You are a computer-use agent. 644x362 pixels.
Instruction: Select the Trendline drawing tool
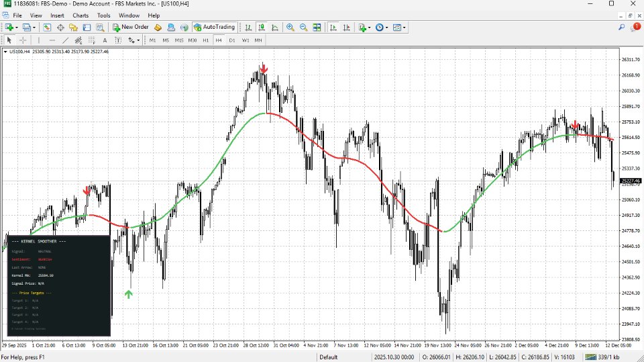pos(65,40)
